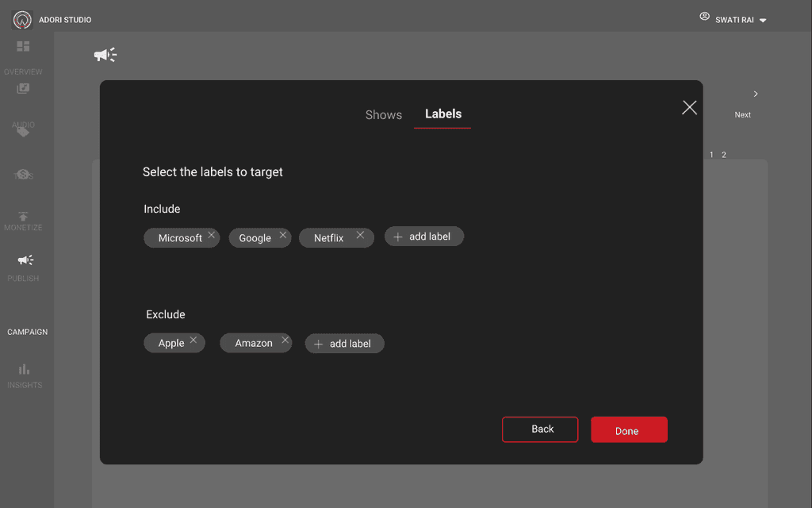The width and height of the screenshot is (812, 508).
Task: Open the Monetize dollar sidebar icon
Action: click(x=23, y=174)
